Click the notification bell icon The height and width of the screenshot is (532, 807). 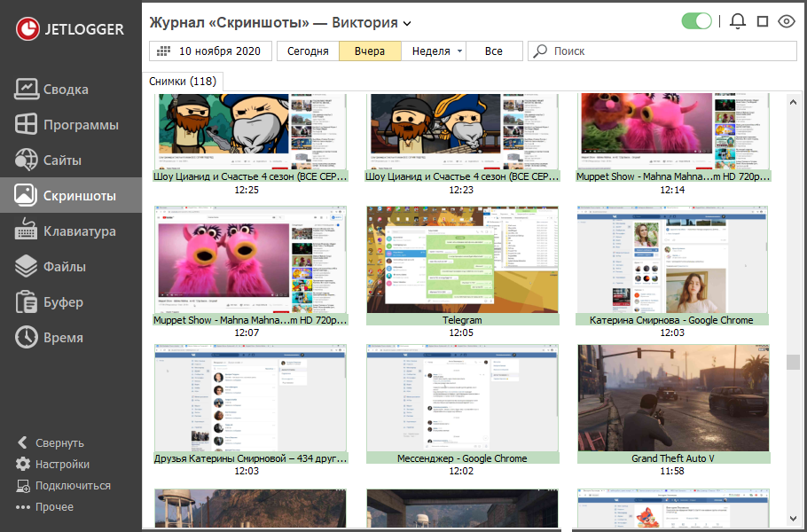(737, 22)
